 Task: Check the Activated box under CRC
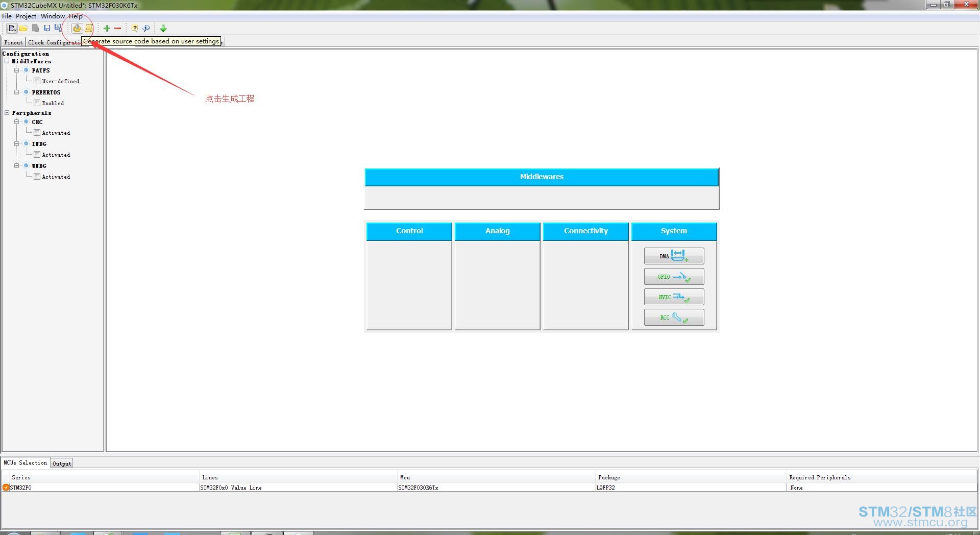37,133
